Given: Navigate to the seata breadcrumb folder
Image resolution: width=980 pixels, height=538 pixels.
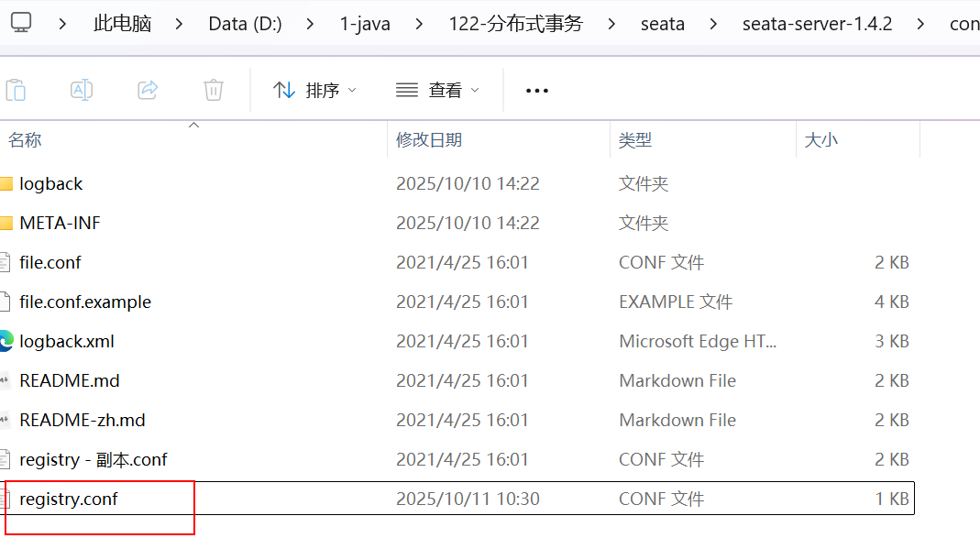Looking at the screenshot, I should [662, 24].
